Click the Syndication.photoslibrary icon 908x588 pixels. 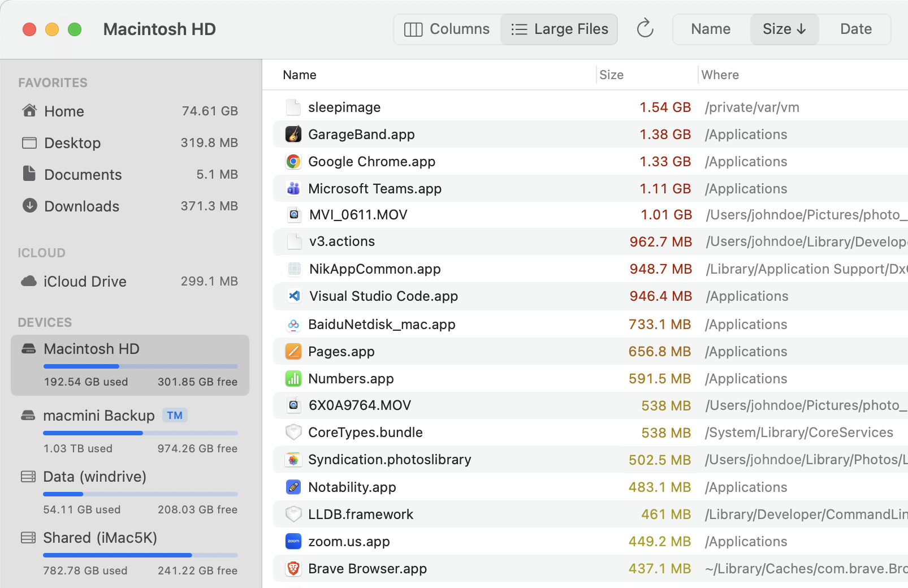coord(293,460)
